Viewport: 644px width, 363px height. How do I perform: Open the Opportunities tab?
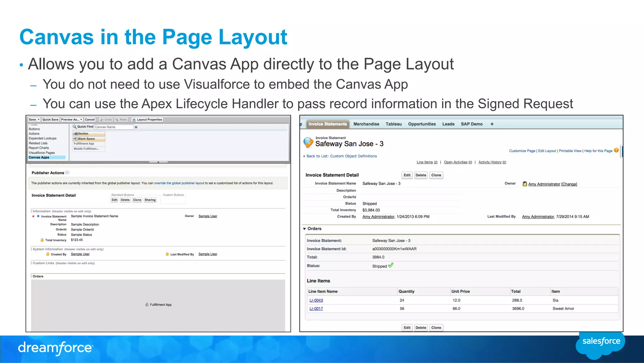pos(422,124)
